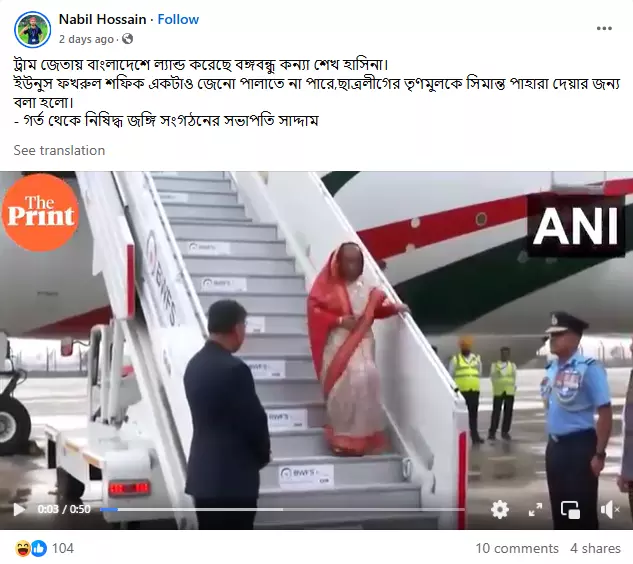The height and width of the screenshot is (564, 633).
Task: View the like reaction icon
Action: pyautogui.click(x=39, y=548)
